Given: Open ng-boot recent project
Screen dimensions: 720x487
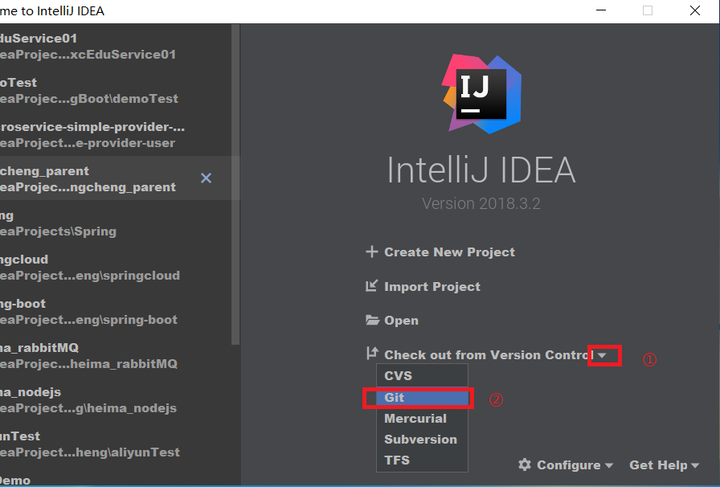Looking at the screenshot, I should point(115,311).
